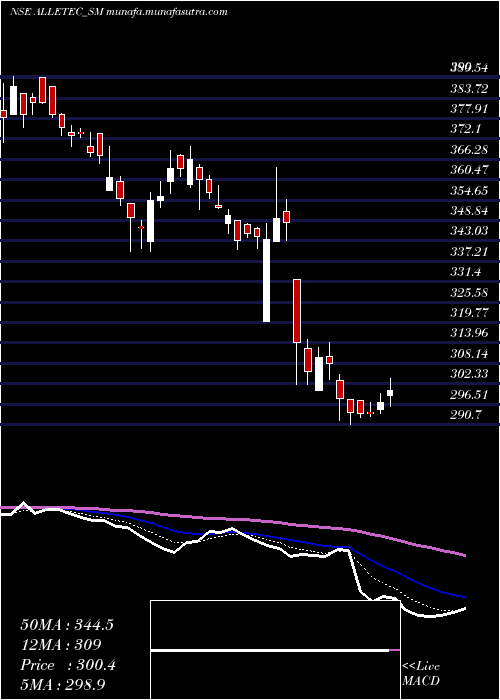Viewport: 500px width, 700px height.
Task: Select the 383.72 price axis label
Action: (469, 89)
